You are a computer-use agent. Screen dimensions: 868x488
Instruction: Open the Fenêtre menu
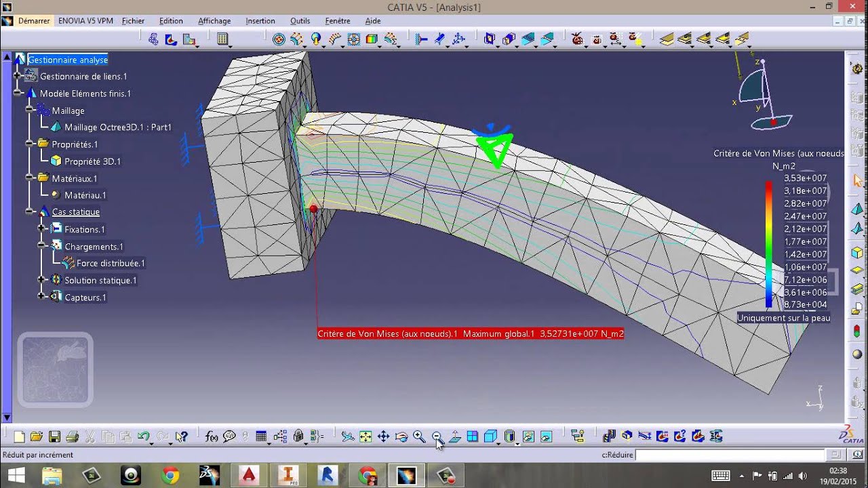pos(338,21)
